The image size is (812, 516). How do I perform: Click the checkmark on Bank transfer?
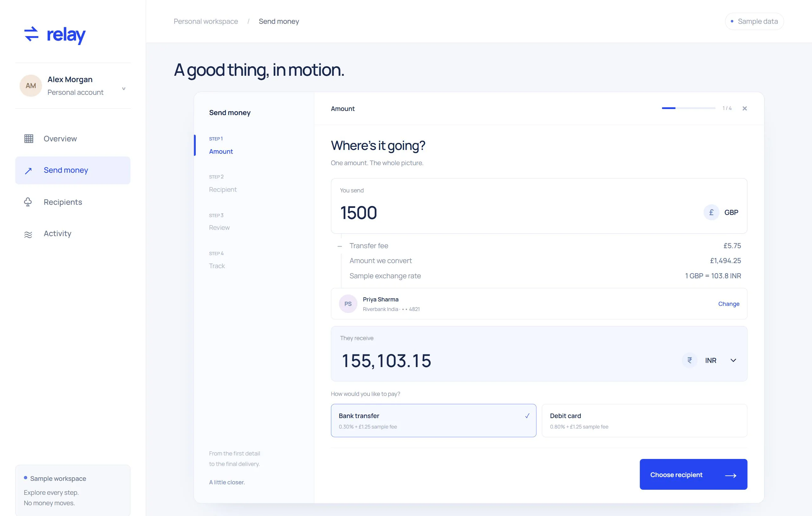(x=527, y=416)
